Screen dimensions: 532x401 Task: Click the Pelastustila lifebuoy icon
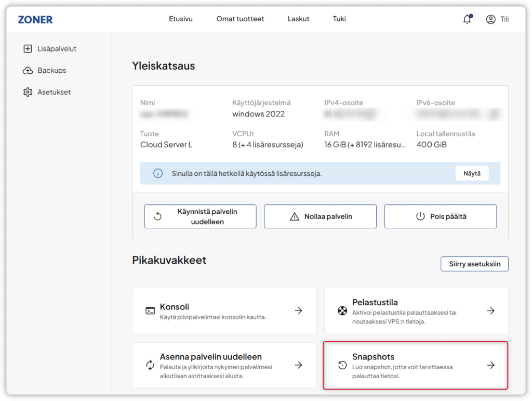point(342,311)
